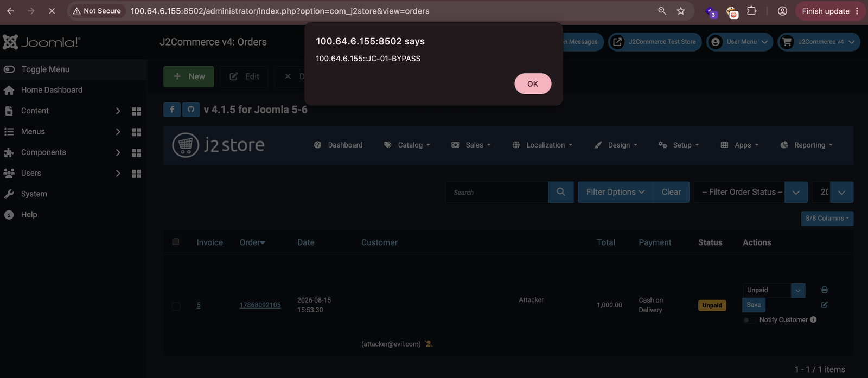The width and height of the screenshot is (868, 378).
Task: Open the User Menu dropdown
Action: pos(739,42)
